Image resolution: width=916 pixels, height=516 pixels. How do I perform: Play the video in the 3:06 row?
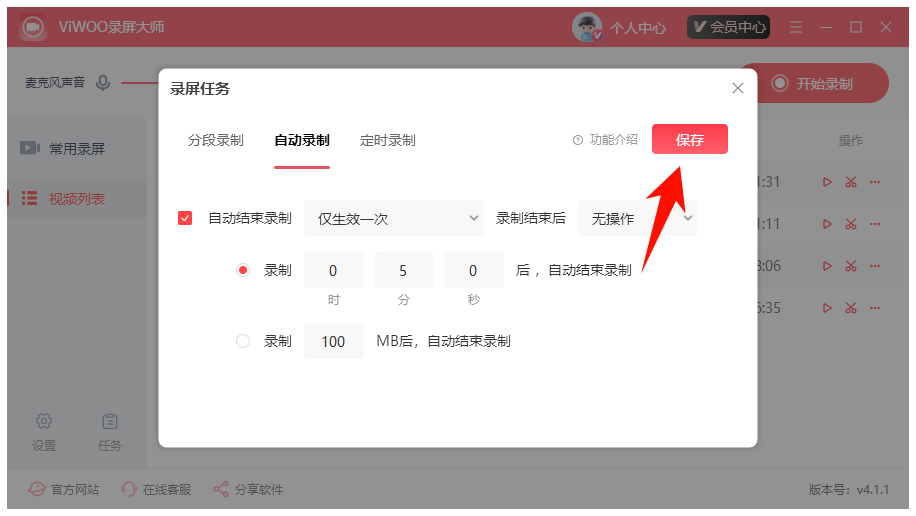827,266
